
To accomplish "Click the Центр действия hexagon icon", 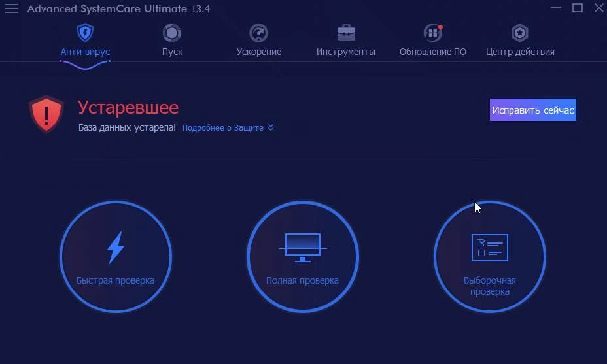I will coord(520,33).
